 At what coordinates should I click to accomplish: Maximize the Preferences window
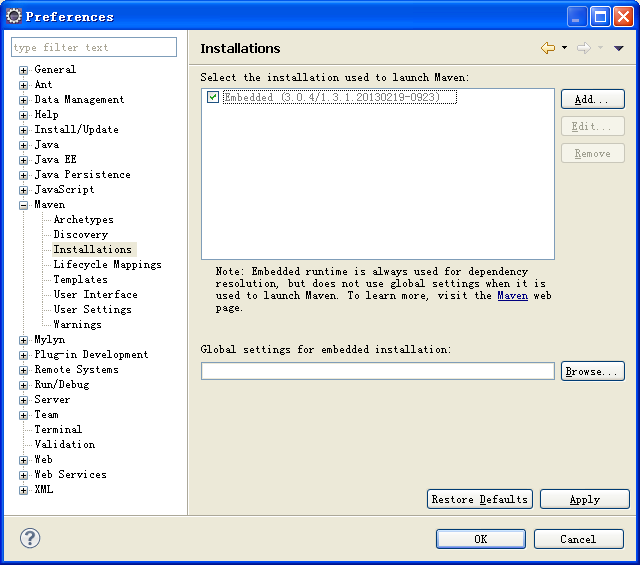pyautogui.click(x=600, y=17)
